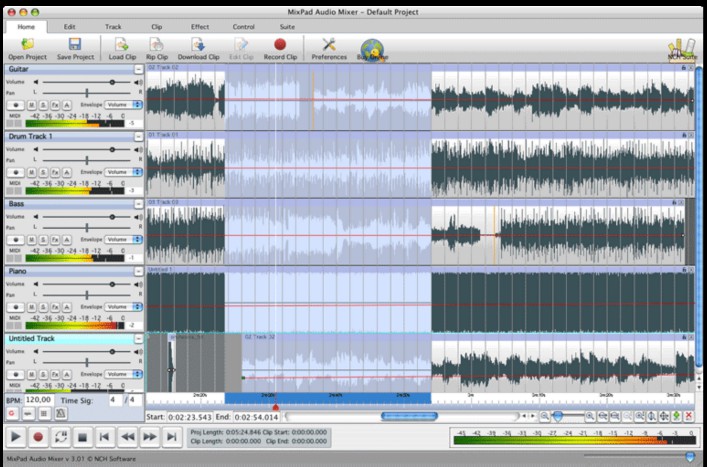This screenshot has width=707, height=467.
Task: Open the Piano track Envelope dropdown
Action: (124, 307)
